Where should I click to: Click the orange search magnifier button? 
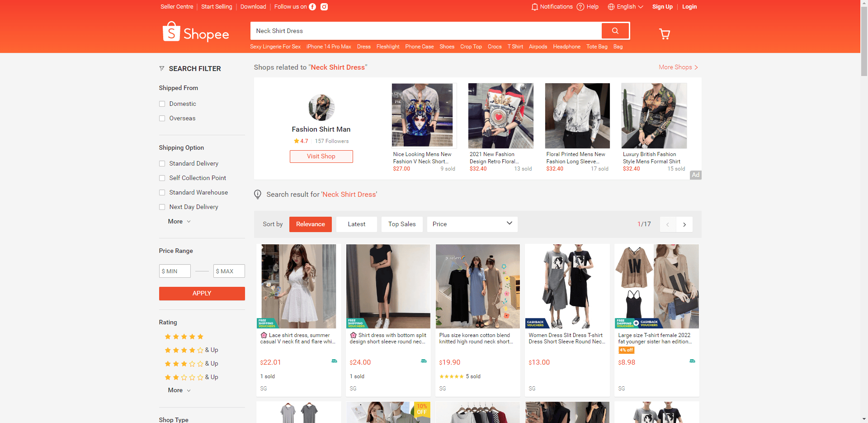(x=615, y=31)
